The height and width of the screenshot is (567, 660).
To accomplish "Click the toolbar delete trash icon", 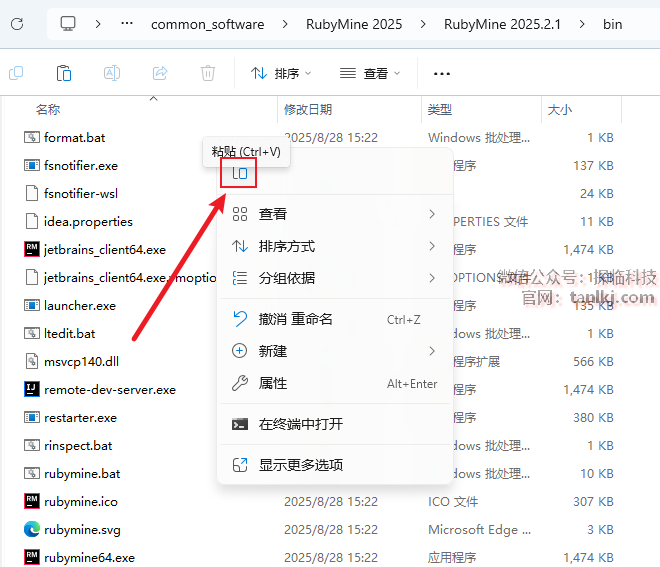I will coord(208,73).
